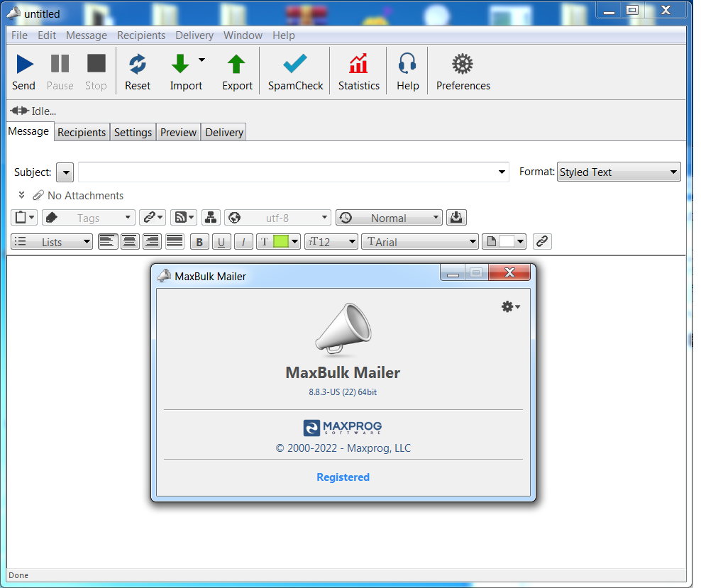The width and height of the screenshot is (701, 588).
Task: Open SpamCheck from the toolbar
Action: point(295,65)
